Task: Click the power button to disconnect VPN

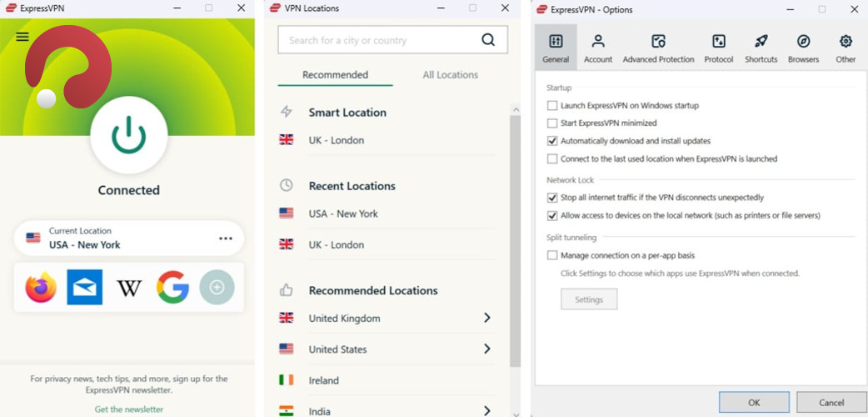Action: [129, 135]
